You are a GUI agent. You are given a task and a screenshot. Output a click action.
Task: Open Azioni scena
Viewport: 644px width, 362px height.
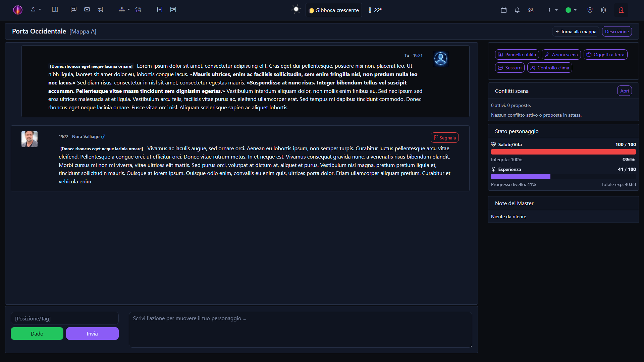click(x=561, y=55)
